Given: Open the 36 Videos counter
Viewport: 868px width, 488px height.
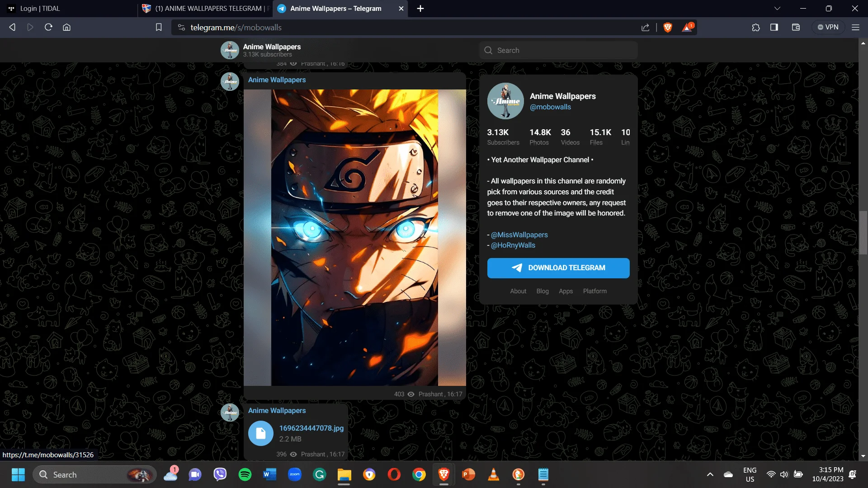Looking at the screenshot, I should click(570, 137).
